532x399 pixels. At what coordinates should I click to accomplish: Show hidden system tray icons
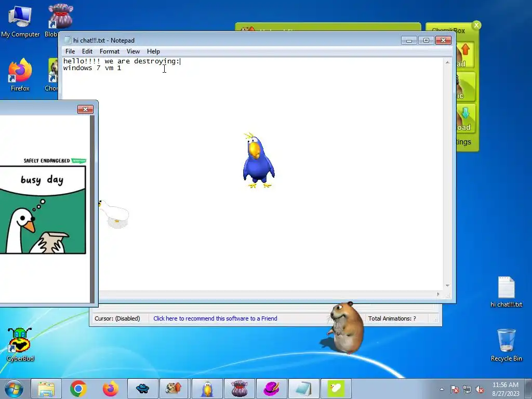click(x=442, y=389)
